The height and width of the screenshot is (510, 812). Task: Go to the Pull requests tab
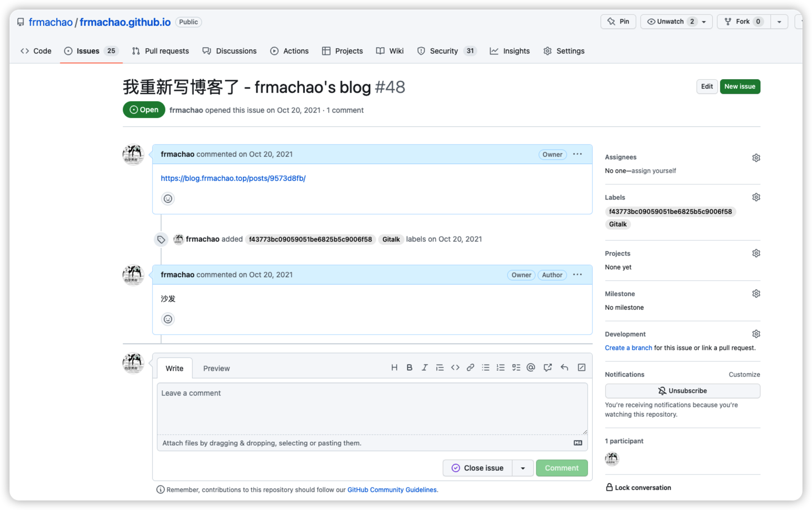tap(161, 51)
